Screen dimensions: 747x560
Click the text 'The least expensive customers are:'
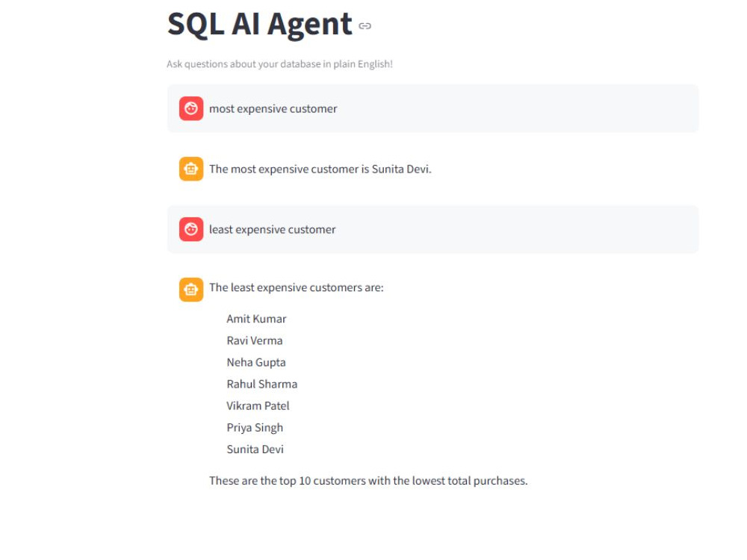(x=297, y=287)
